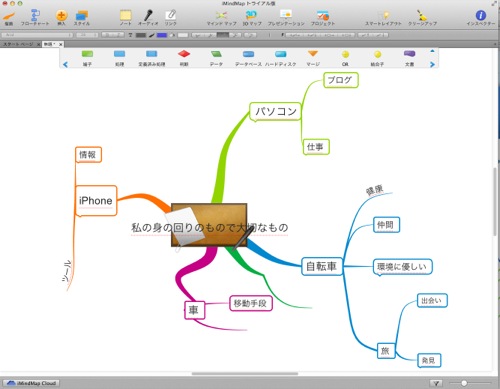500x389 pixels.
Task: Select the iPhone branch node
Action: (x=96, y=201)
